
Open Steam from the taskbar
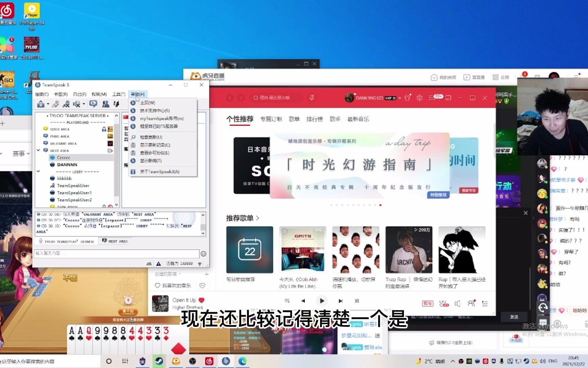(159, 361)
